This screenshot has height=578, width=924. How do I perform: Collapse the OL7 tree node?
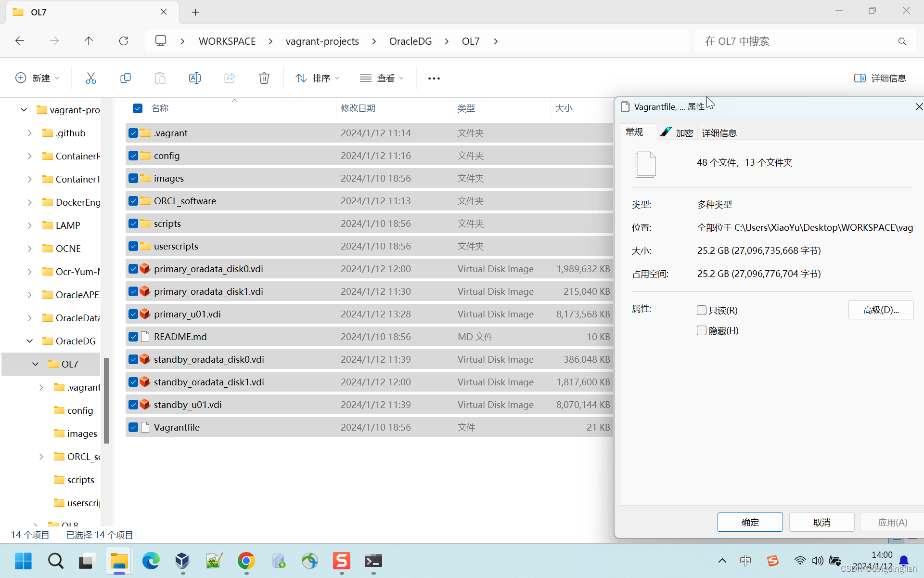coord(36,364)
